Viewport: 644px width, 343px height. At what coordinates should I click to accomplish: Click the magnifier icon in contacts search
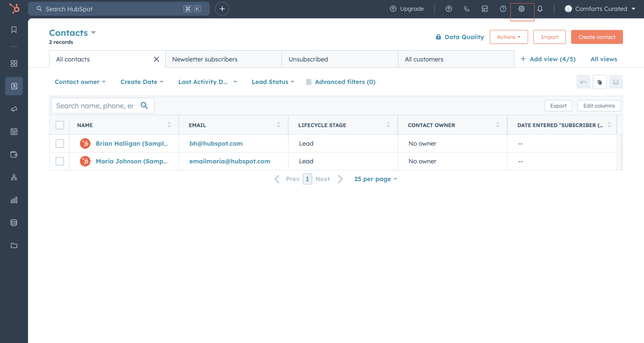pyautogui.click(x=144, y=106)
